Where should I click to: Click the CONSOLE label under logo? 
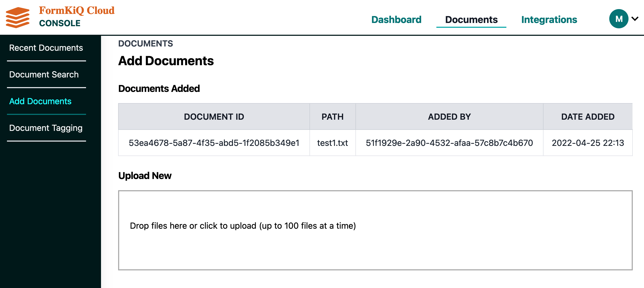tap(60, 23)
